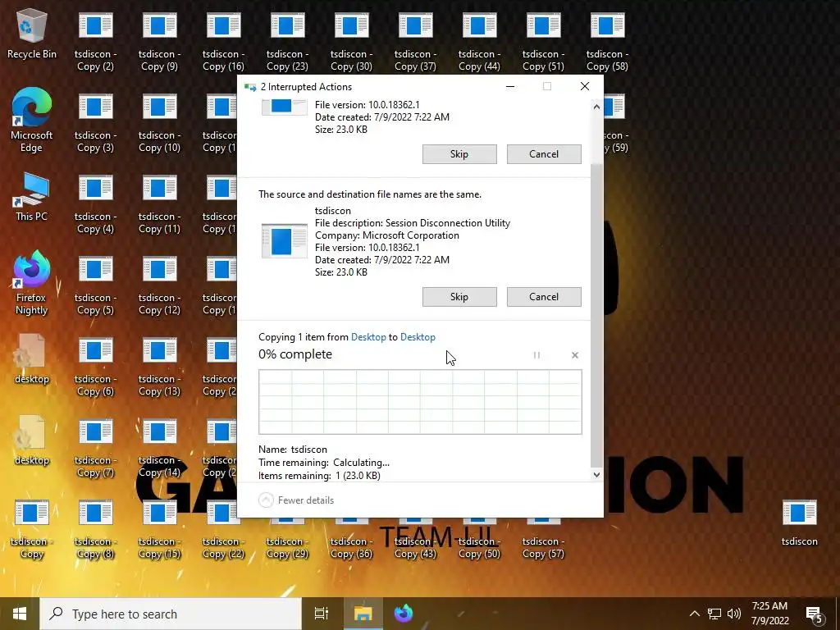Click the dialog scrollbar up arrow
This screenshot has width=840, height=630.
(x=596, y=107)
